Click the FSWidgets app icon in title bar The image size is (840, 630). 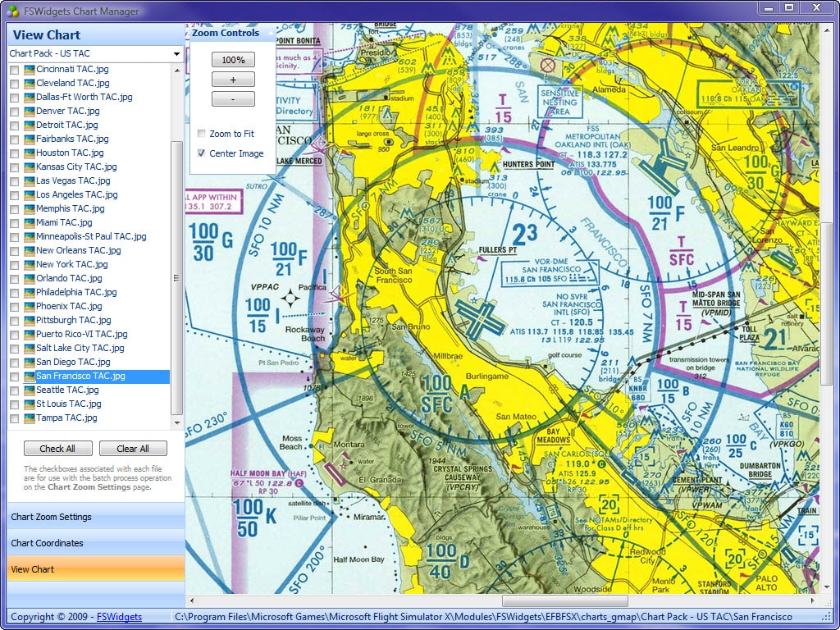point(11,11)
